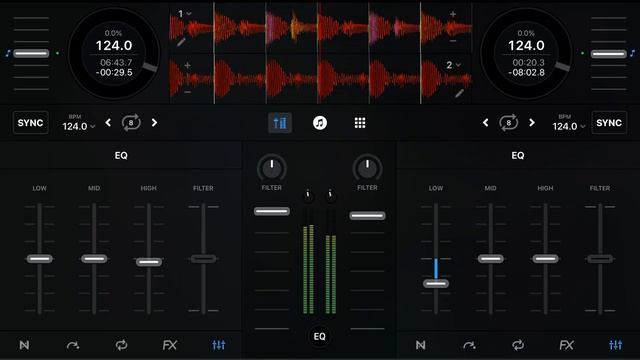640x360 pixels.
Task: Open right deck bounce/jump tab
Action: coord(469,345)
